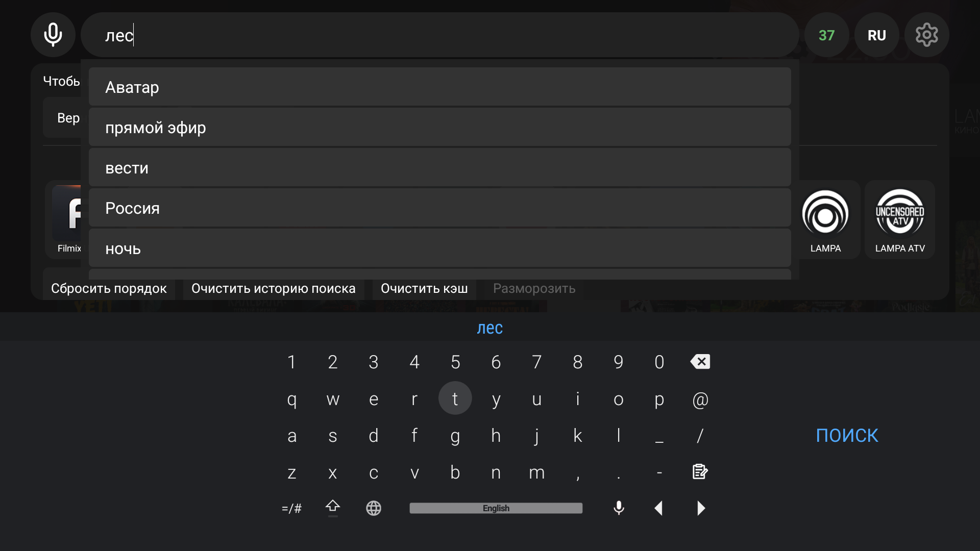Tap the number 1 key
The height and width of the screenshot is (551, 980).
pyautogui.click(x=292, y=362)
